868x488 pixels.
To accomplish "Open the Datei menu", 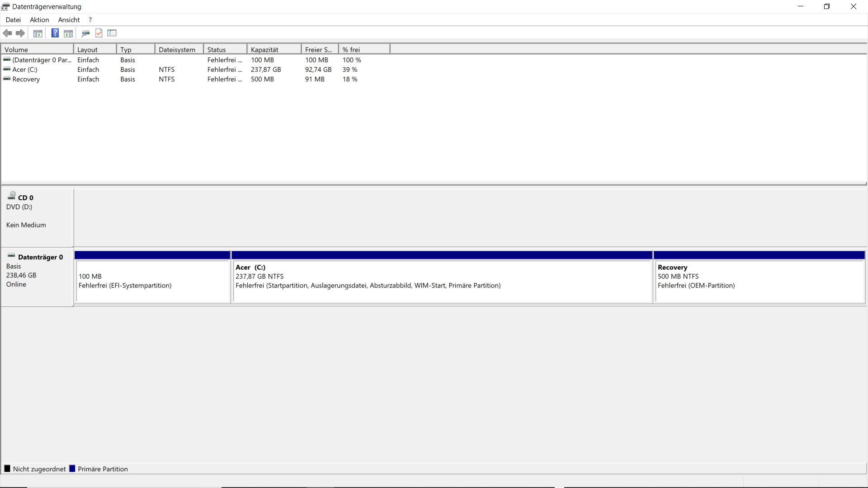I will [x=13, y=20].
